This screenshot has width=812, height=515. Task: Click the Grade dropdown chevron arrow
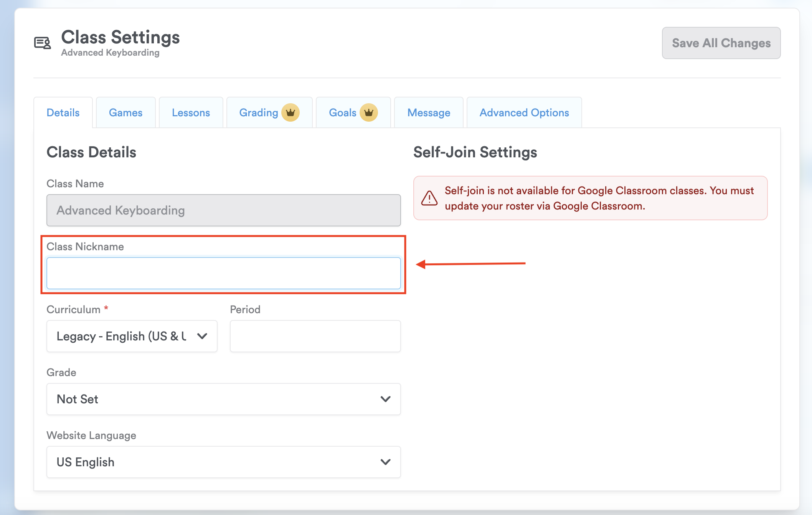click(x=385, y=399)
